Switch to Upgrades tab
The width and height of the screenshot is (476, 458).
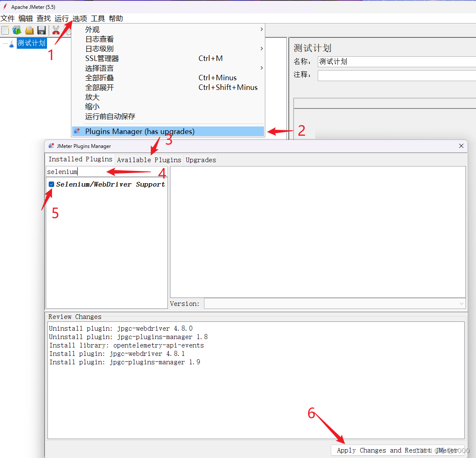201,160
